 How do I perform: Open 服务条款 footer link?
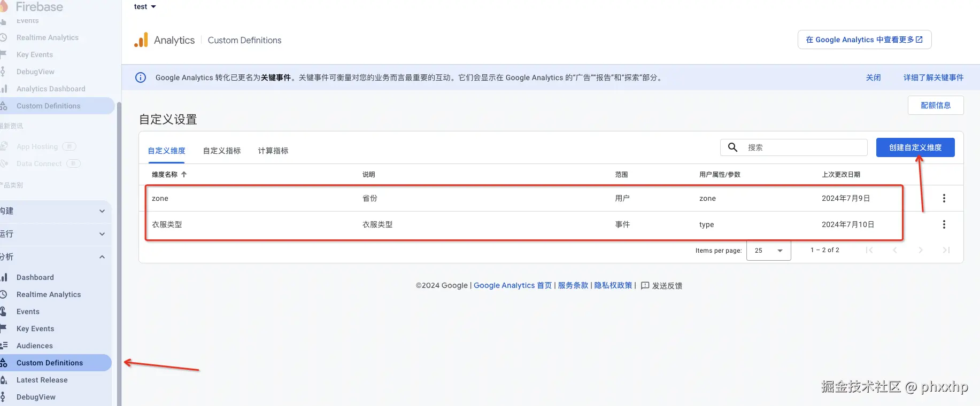[573, 285]
